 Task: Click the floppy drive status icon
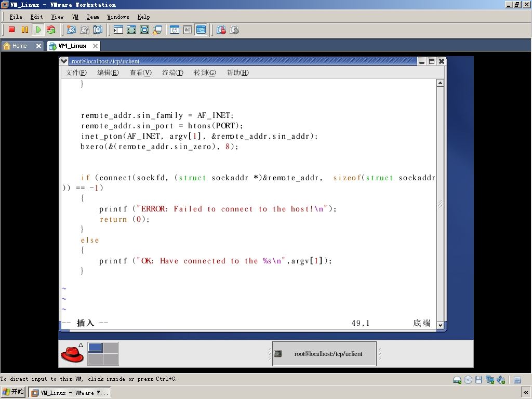coord(478,380)
